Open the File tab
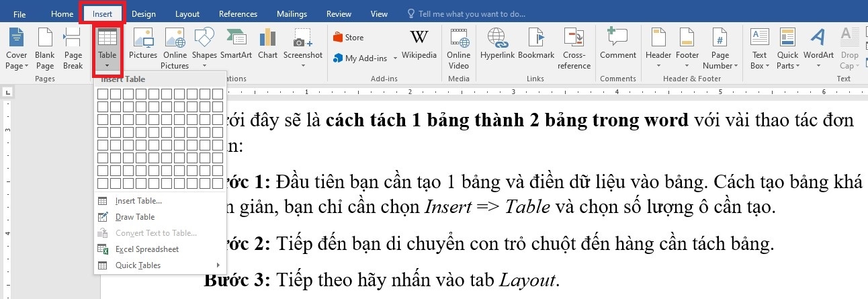 click(19, 14)
